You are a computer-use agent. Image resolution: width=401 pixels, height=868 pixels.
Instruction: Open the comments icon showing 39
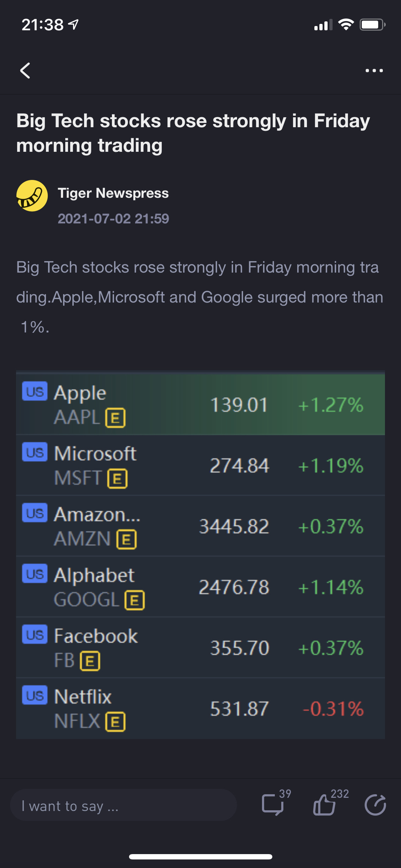pyautogui.click(x=273, y=805)
